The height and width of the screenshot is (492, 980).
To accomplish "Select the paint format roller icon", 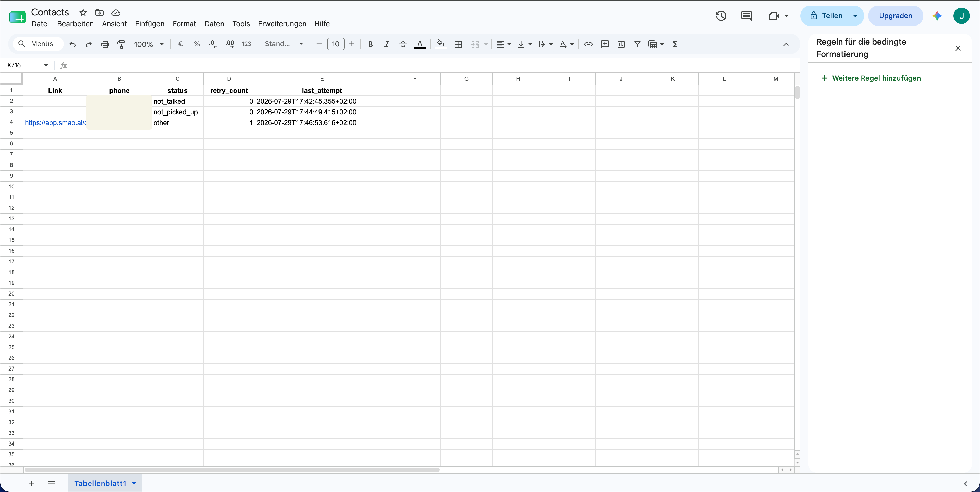I will 121,44.
